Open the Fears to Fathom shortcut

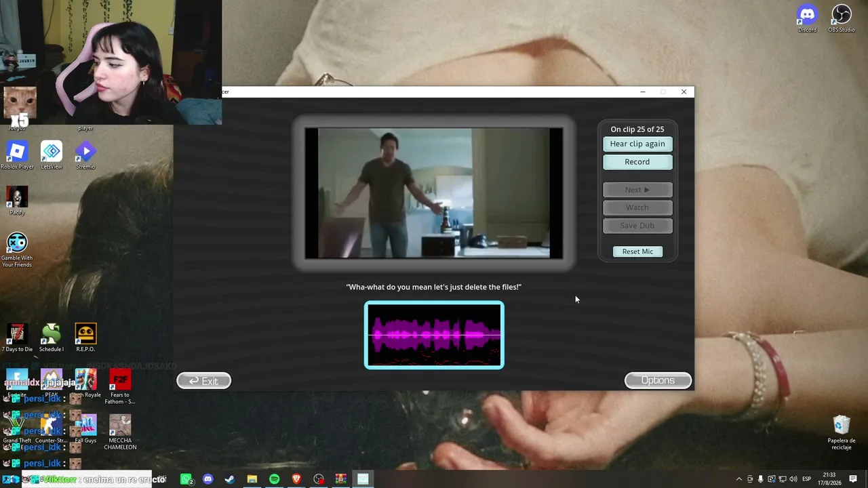tap(120, 386)
